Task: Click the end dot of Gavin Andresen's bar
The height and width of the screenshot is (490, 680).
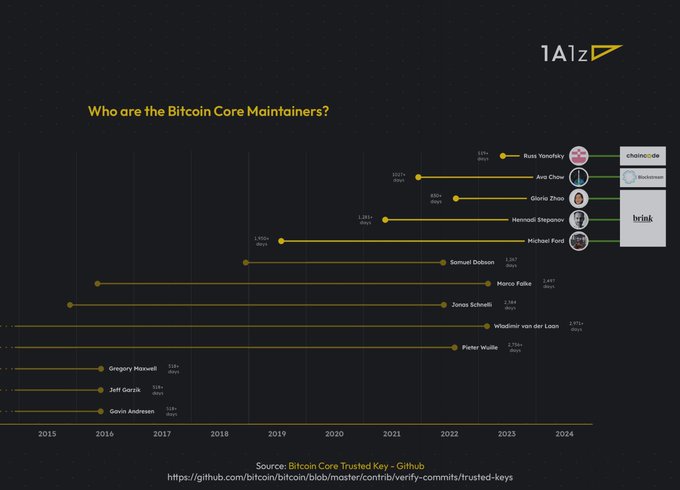Action: point(101,411)
